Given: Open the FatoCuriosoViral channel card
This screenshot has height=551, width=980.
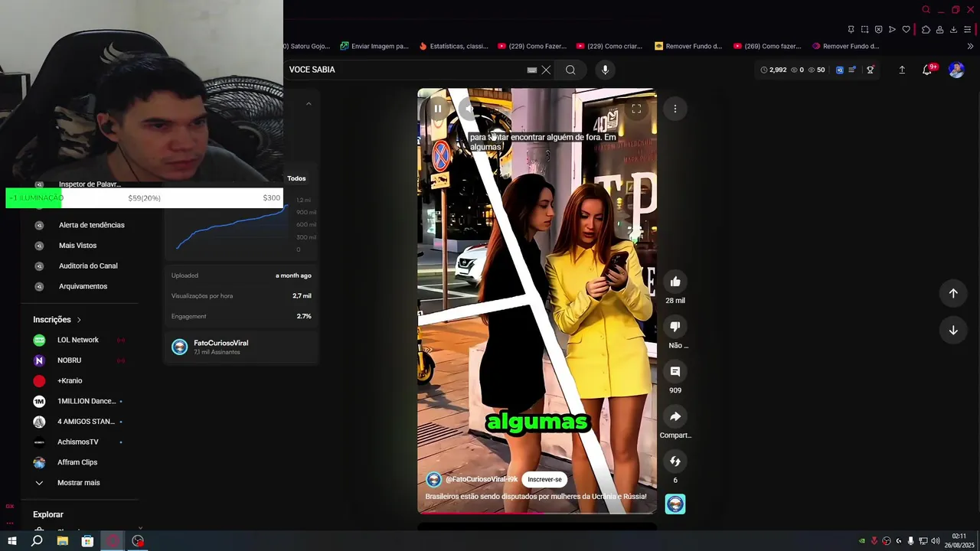Looking at the screenshot, I should pyautogui.click(x=241, y=347).
